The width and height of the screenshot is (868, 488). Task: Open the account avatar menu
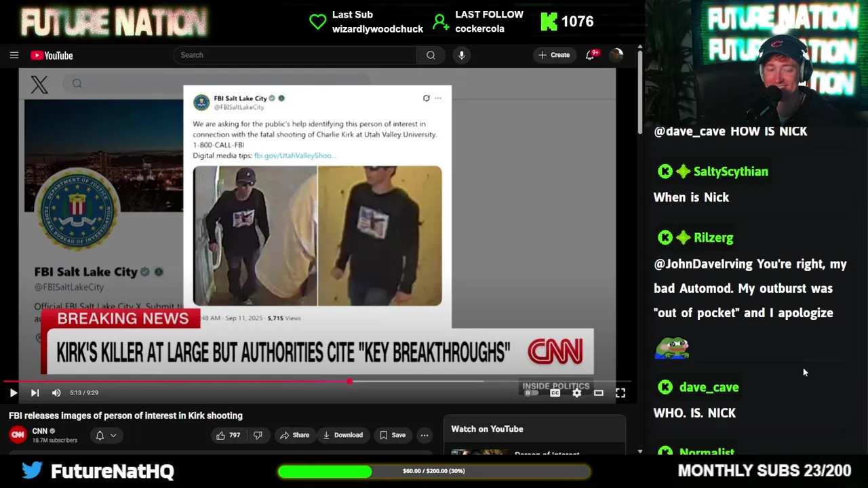[x=616, y=56]
